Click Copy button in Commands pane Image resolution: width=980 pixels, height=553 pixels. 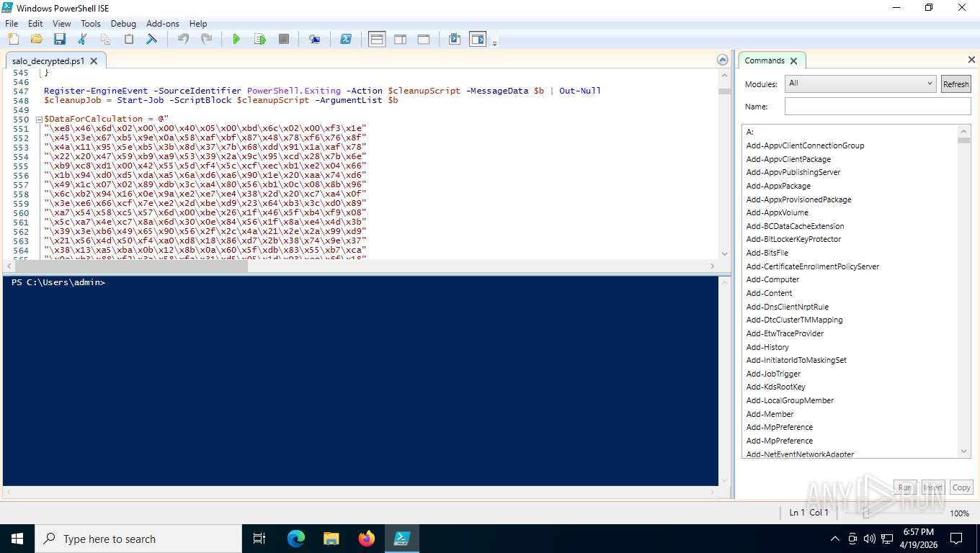pyautogui.click(x=961, y=487)
